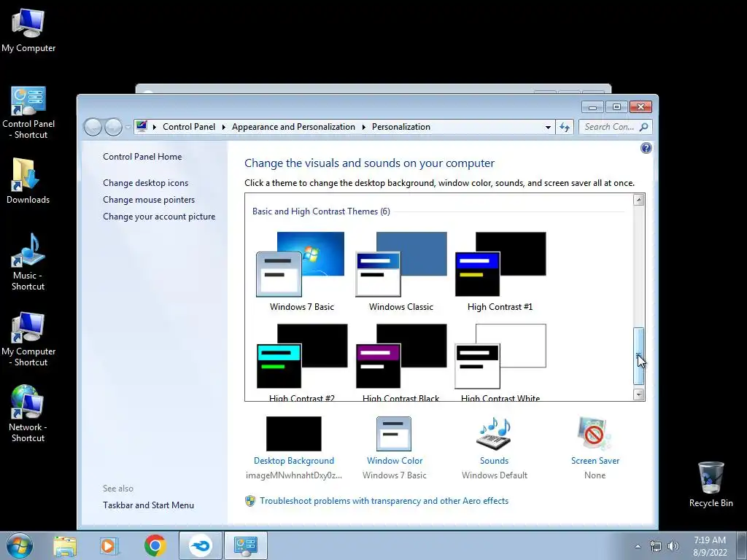Open Troubleshoot problems with transparency and Aero effects
747x560 pixels.
384,501
